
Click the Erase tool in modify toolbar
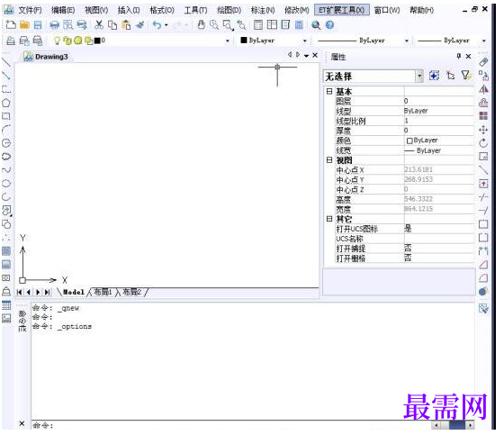483,62
